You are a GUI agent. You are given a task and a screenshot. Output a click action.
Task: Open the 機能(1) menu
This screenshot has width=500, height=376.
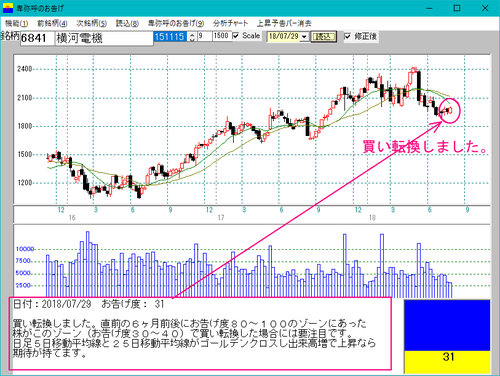[16, 23]
